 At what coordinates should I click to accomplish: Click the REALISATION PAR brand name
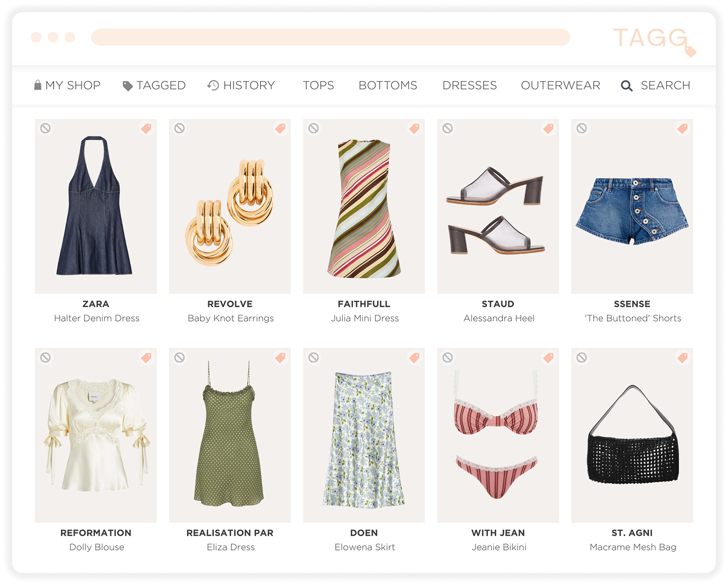pos(230,533)
